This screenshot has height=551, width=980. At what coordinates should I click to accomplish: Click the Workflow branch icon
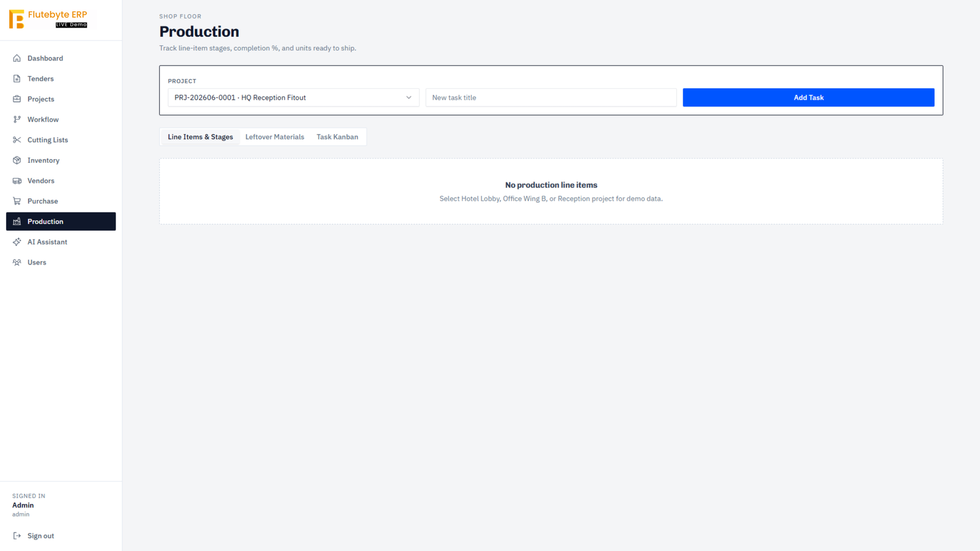coord(17,119)
